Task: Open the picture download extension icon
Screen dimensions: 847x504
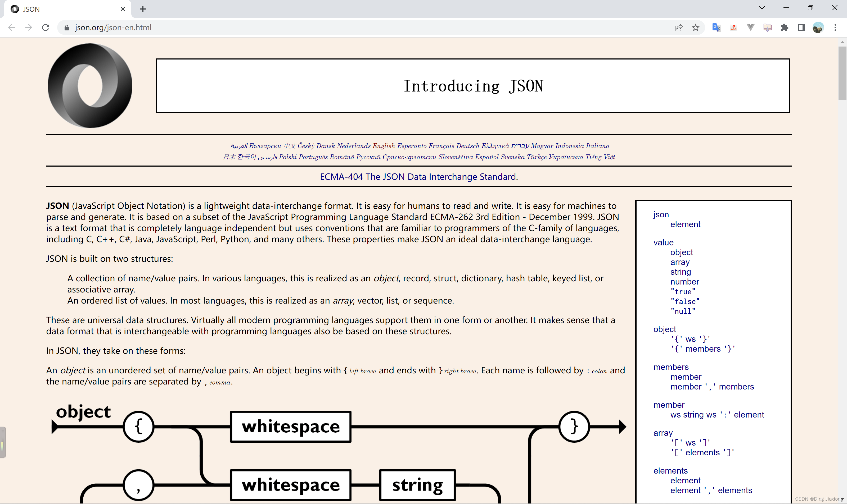Action: (x=768, y=28)
